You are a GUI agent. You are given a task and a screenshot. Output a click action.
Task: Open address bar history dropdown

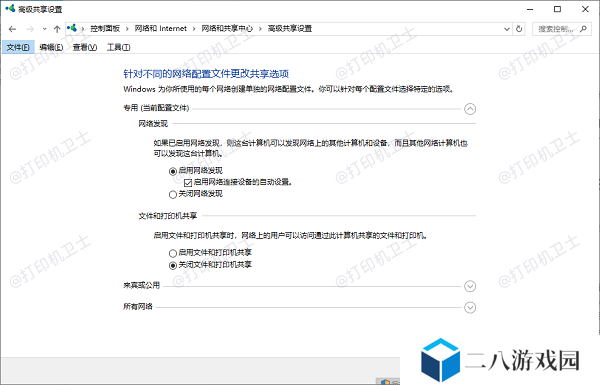coord(507,29)
